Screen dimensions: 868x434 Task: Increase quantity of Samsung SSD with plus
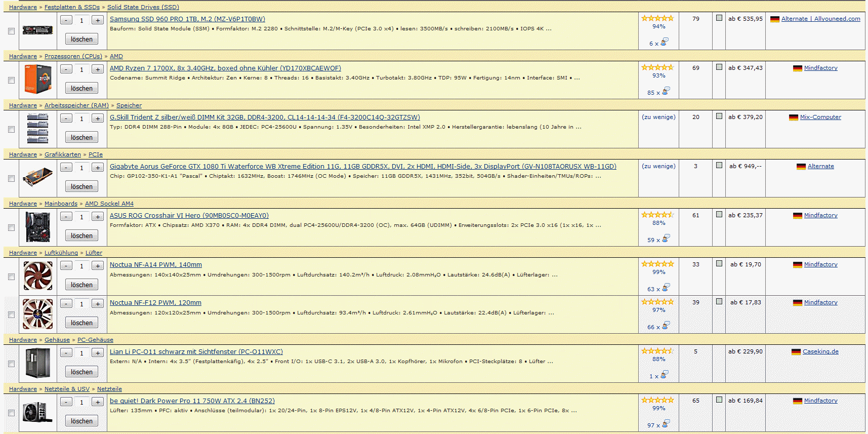(98, 20)
